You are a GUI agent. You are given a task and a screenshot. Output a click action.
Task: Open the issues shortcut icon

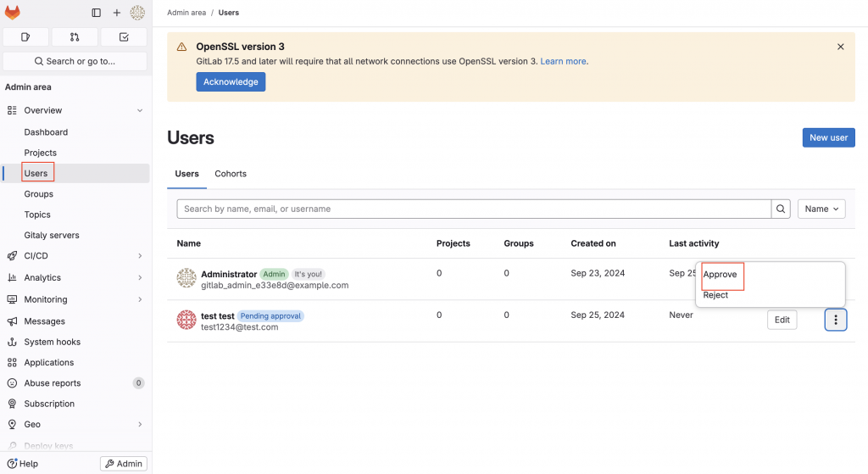[25, 37]
